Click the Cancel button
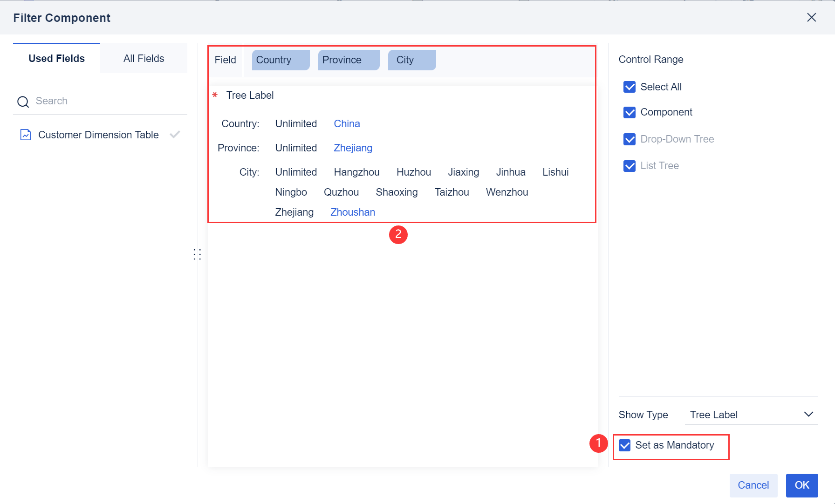The image size is (835, 504). click(753, 485)
